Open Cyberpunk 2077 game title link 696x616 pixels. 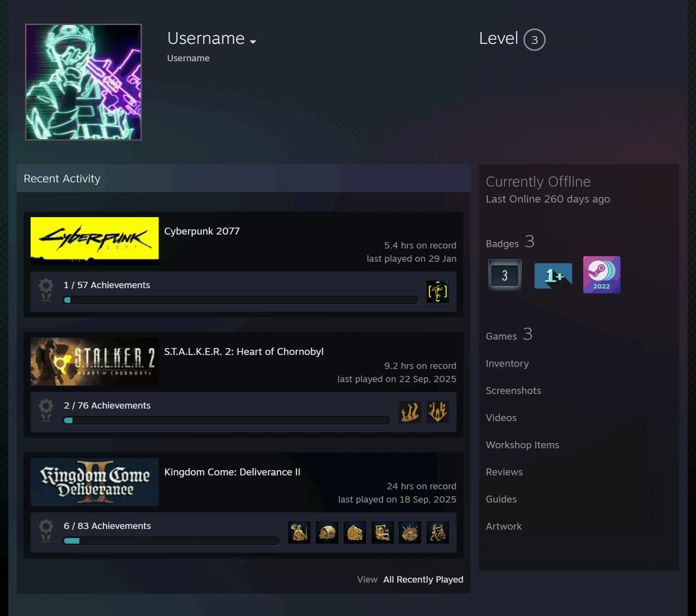point(202,231)
